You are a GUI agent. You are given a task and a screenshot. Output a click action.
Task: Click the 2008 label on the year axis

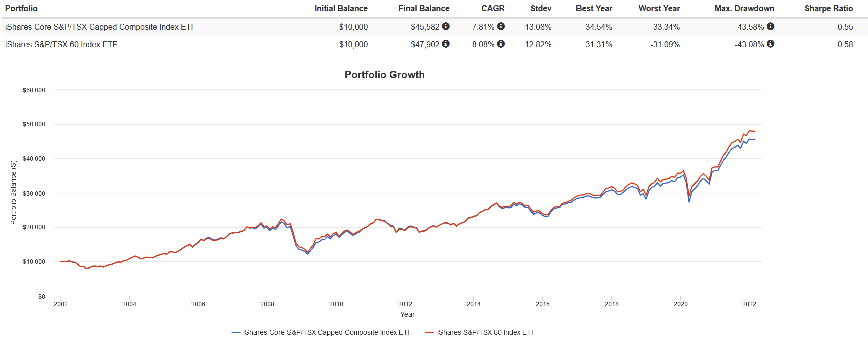pos(267,304)
